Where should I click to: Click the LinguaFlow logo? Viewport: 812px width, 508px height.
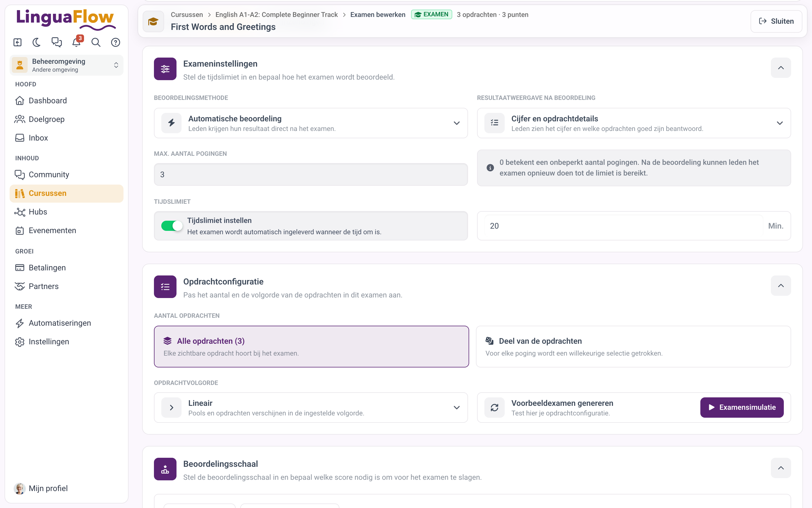pyautogui.click(x=66, y=19)
